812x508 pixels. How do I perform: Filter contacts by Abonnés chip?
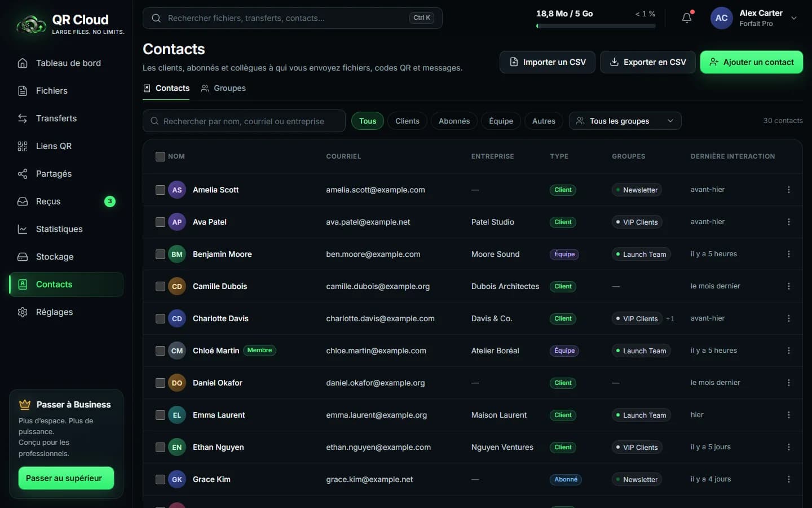454,121
